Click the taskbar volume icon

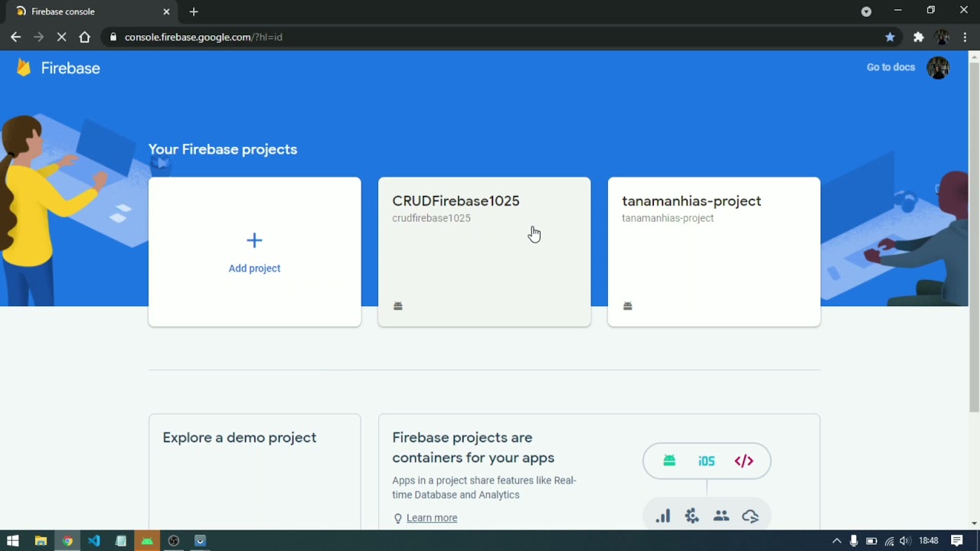click(906, 540)
